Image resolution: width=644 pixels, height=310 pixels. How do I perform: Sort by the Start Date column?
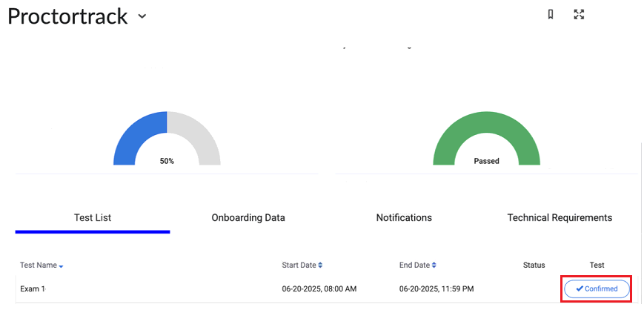(x=302, y=266)
